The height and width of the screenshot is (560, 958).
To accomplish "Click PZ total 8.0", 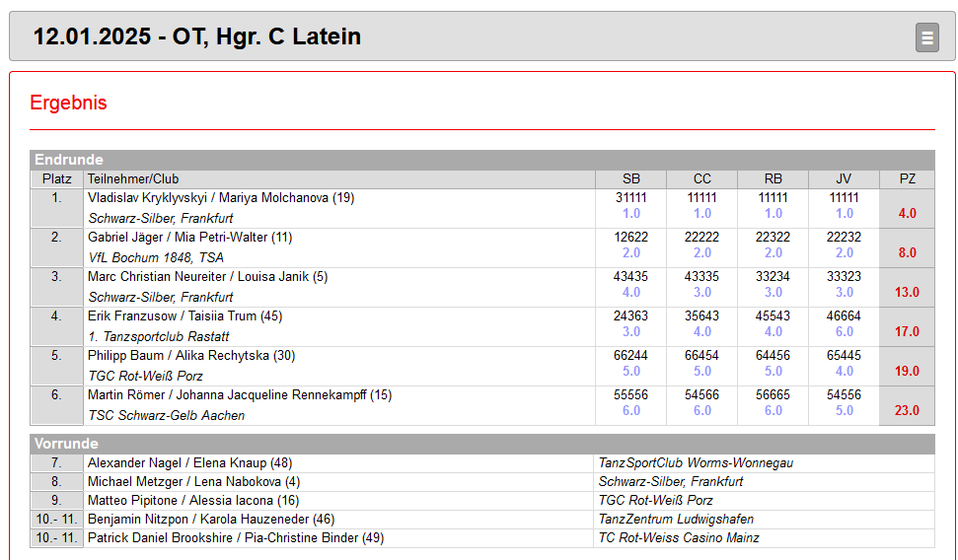I will 908,252.
